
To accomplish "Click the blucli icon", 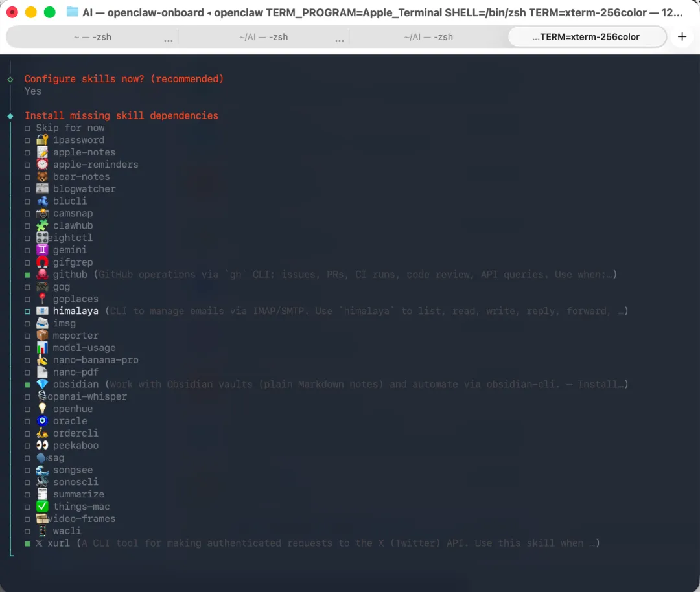I will tap(42, 201).
